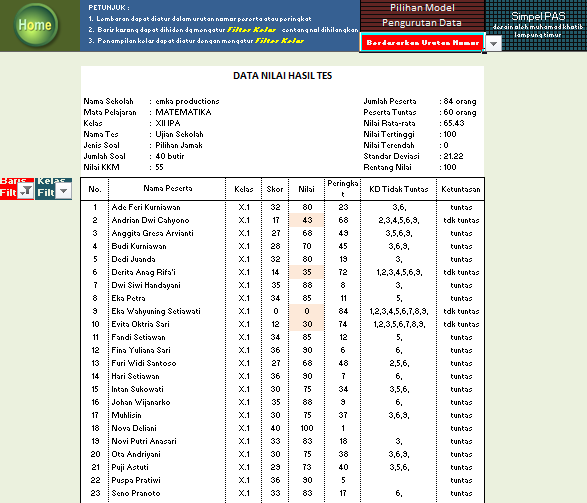This screenshot has width=587, height=503.
Task: Select the name Evita Oktria Sari
Action: click(140, 324)
